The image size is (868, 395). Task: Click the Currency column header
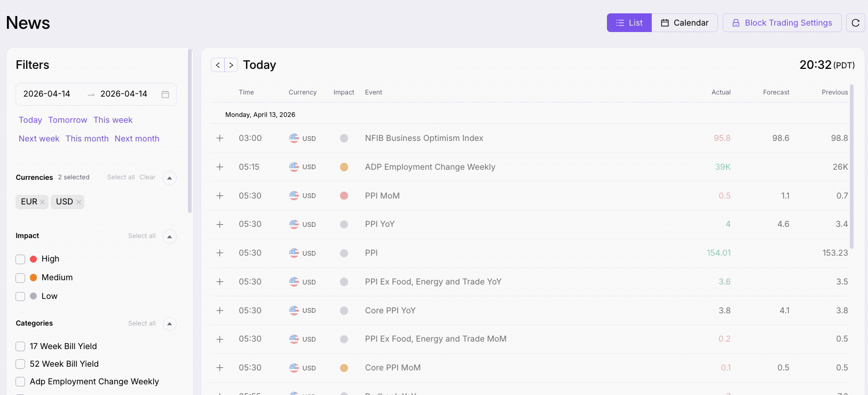[303, 92]
